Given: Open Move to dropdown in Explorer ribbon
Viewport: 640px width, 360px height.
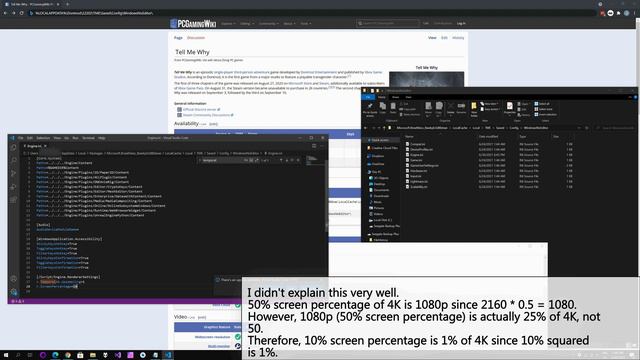Looking at the screenshot, I should click(428, 109).
